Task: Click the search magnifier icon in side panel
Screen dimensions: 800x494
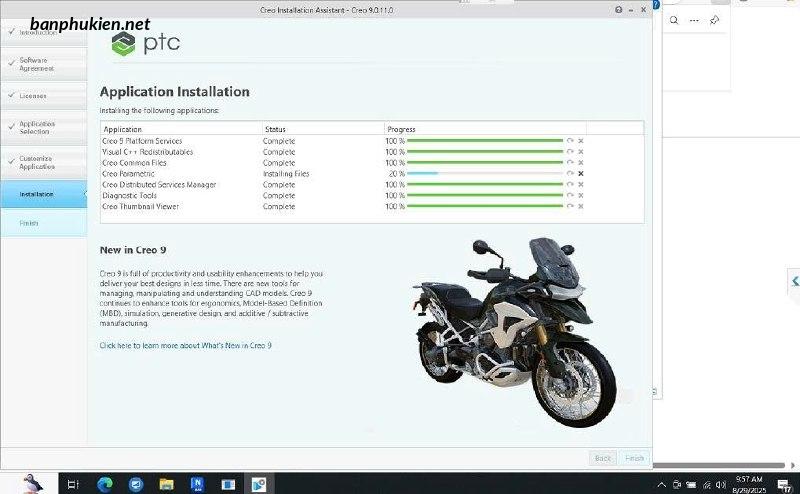Action: point(675,20)
